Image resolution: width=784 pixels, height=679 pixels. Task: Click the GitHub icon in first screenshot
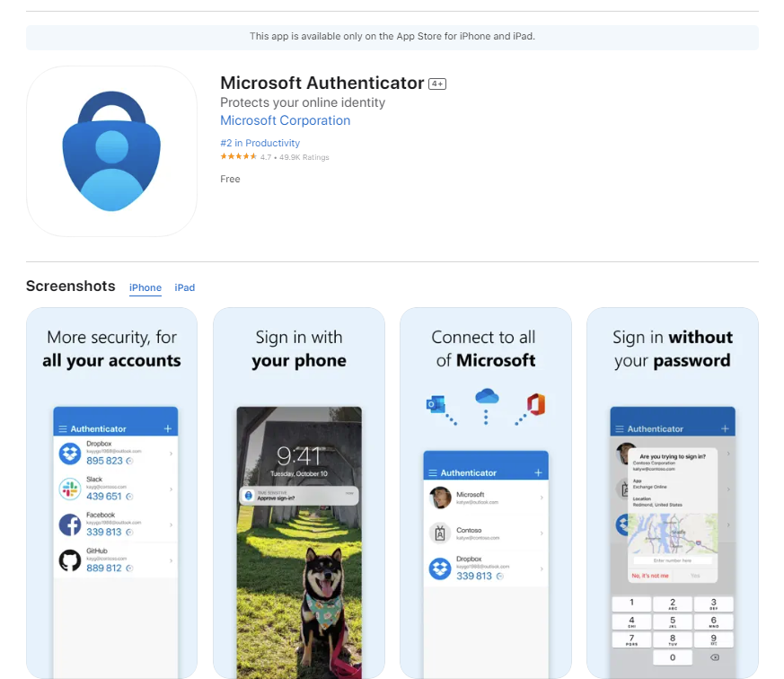(70, 561)
